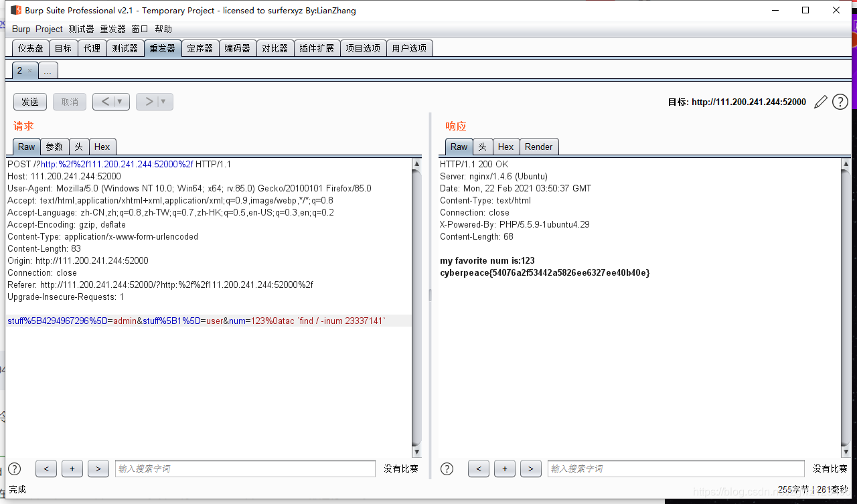Viewport: 857px width, 504px height.
Task: Click request search next match > button
Action: (x=98, y=469)
